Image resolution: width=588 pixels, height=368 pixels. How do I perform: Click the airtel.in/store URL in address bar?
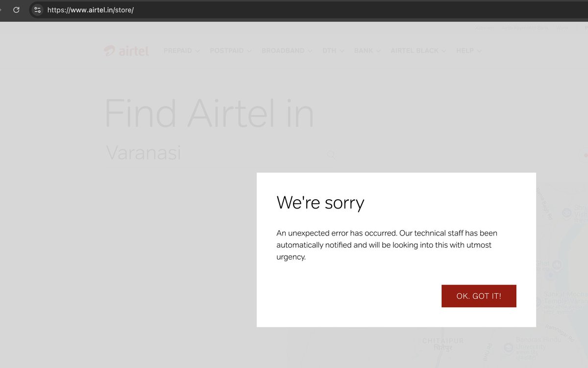pos(90,10)
